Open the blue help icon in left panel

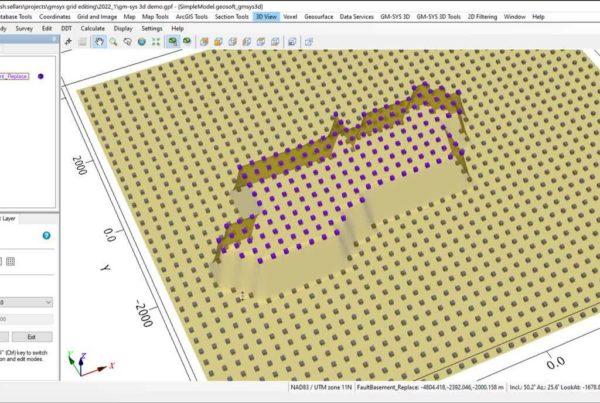(46, 235)
